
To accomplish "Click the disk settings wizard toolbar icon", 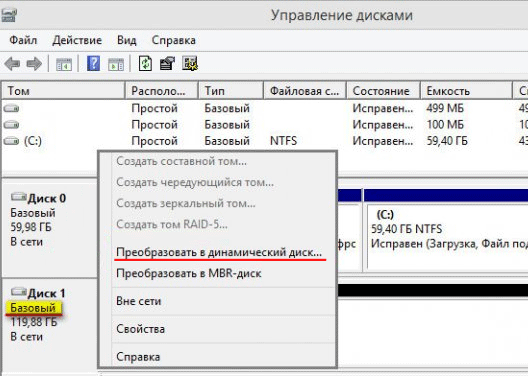I will [x=190, y=63].
